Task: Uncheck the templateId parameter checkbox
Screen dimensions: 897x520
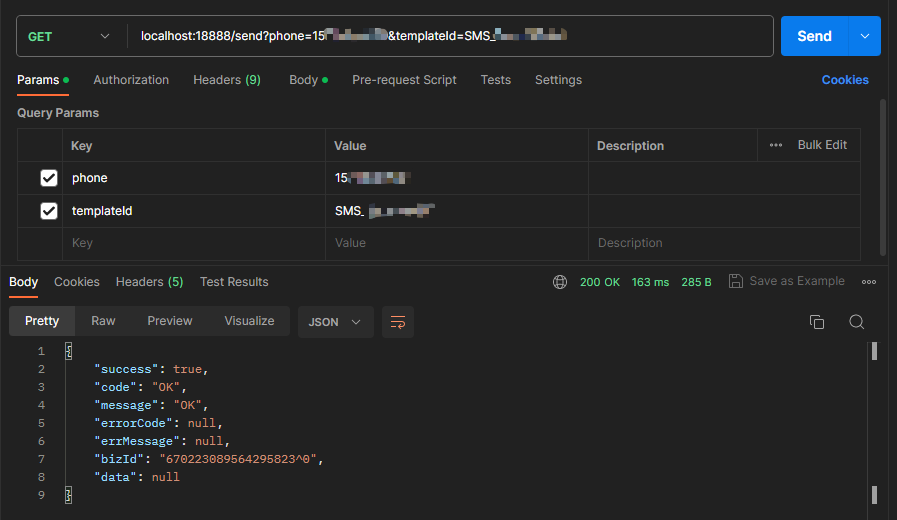Action: tap(49, 211)
